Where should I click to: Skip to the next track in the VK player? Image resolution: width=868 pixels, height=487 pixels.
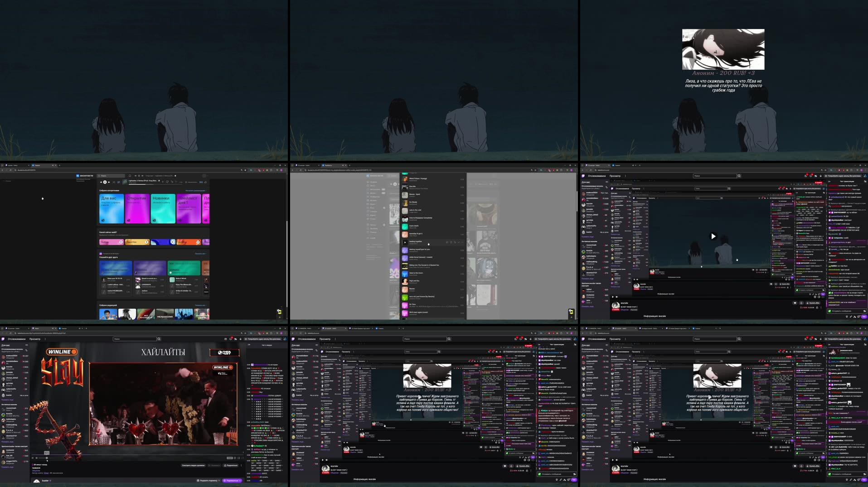click(x=109, y=182)
